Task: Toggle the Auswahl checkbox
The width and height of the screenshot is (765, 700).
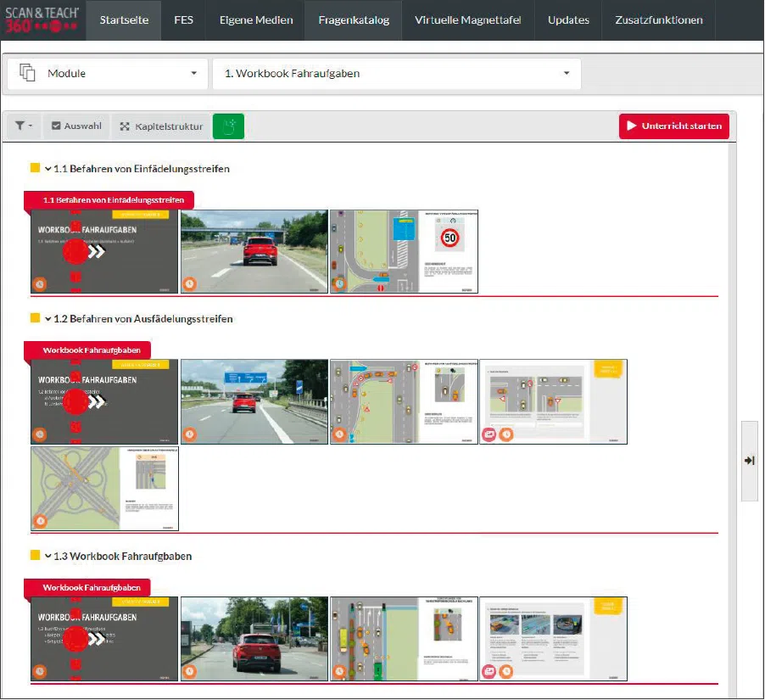Action: pos(76,126)
